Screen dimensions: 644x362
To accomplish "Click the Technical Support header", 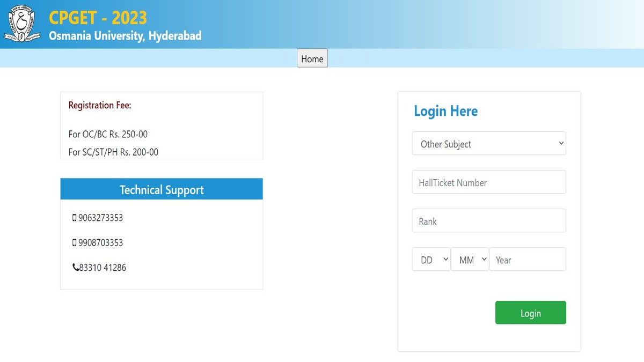I will point(162,189).
